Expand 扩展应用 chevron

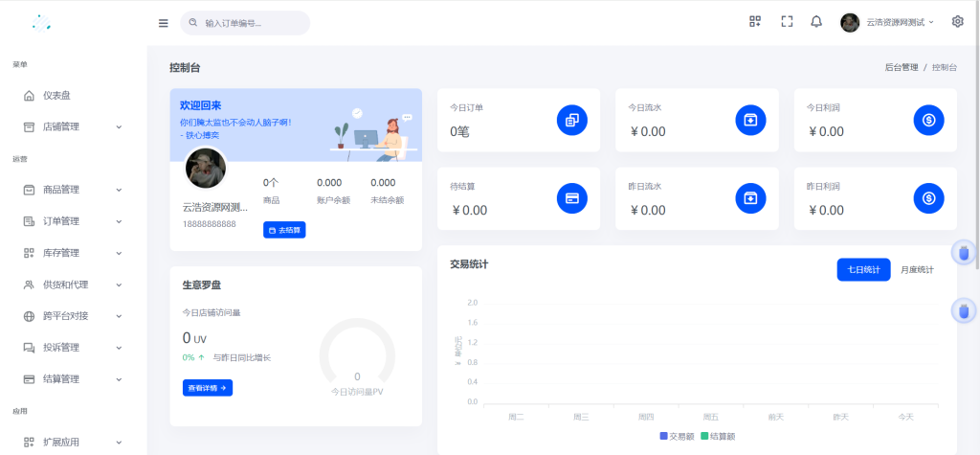click(x=119, y=443)
